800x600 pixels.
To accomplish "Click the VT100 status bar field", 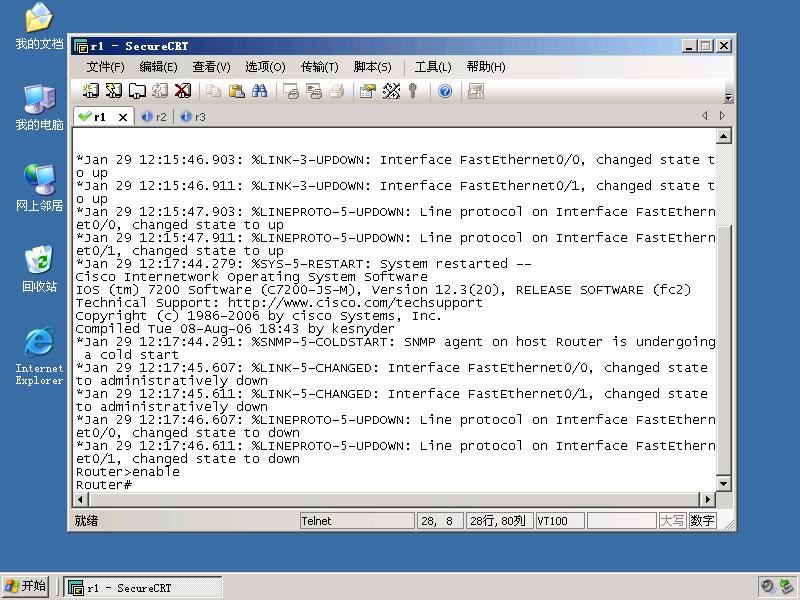I will (x=560, y=521).
